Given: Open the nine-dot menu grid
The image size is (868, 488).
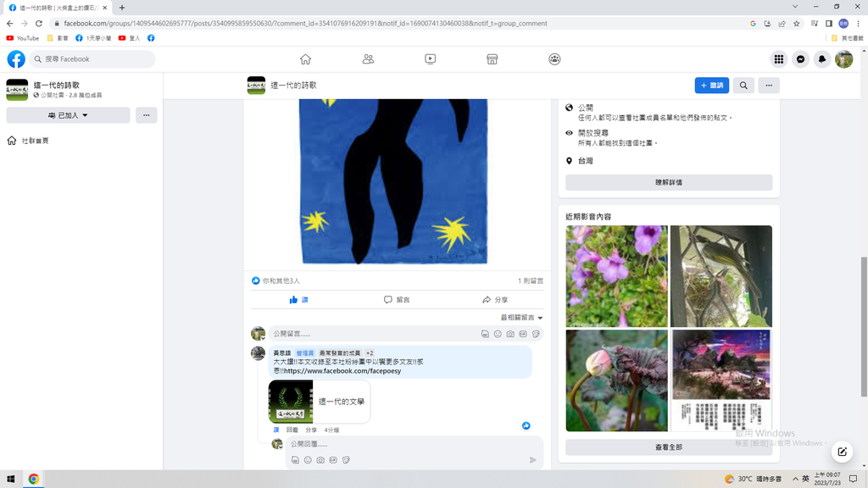Looking at the screenshot, I should coord(778,59).
